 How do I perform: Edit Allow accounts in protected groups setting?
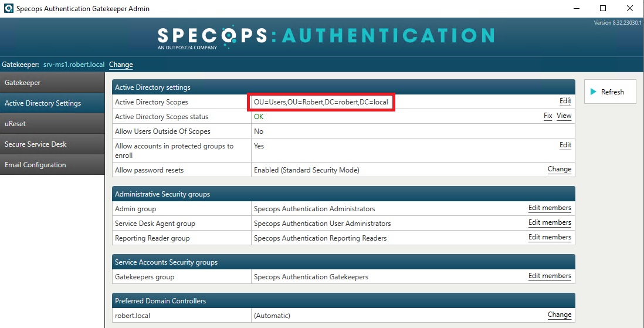565,145
